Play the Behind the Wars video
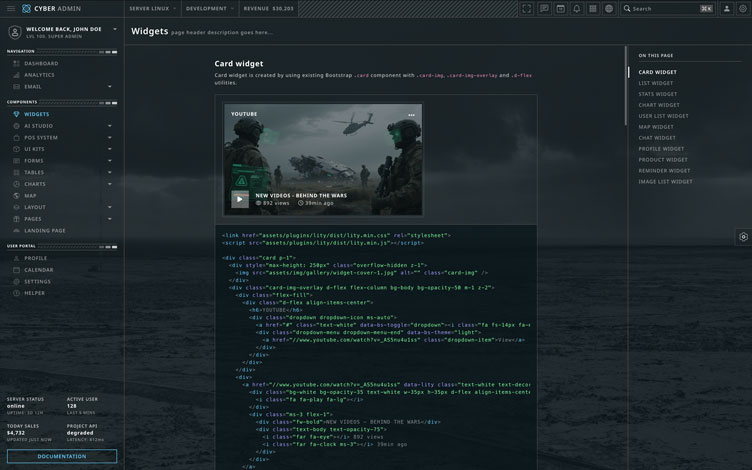 pyautogui.click(x=240, y=199)
